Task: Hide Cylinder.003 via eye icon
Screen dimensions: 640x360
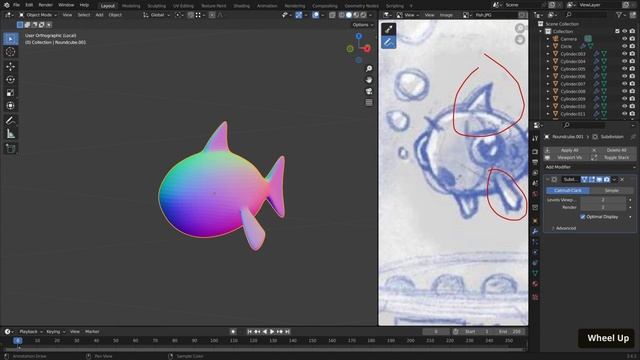Action: click(x=624, y=53)
